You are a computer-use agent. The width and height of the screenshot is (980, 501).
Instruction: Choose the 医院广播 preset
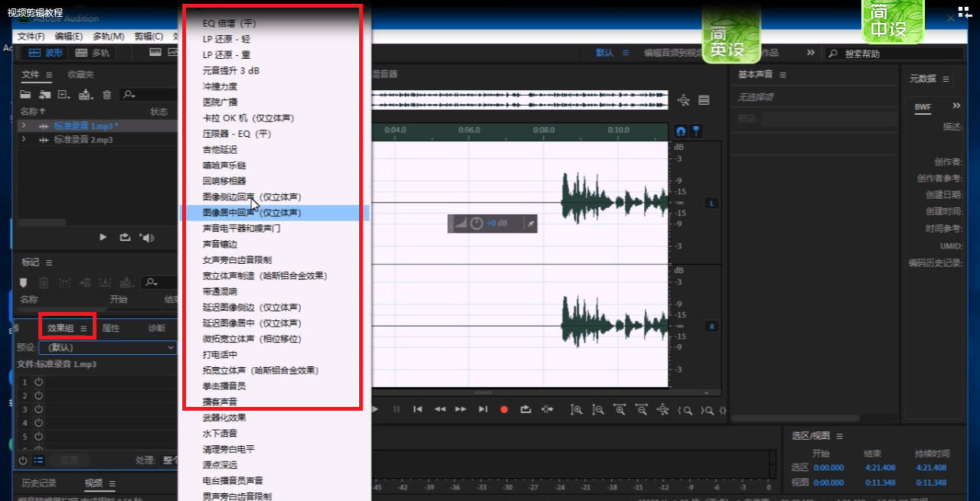point(274,102)
